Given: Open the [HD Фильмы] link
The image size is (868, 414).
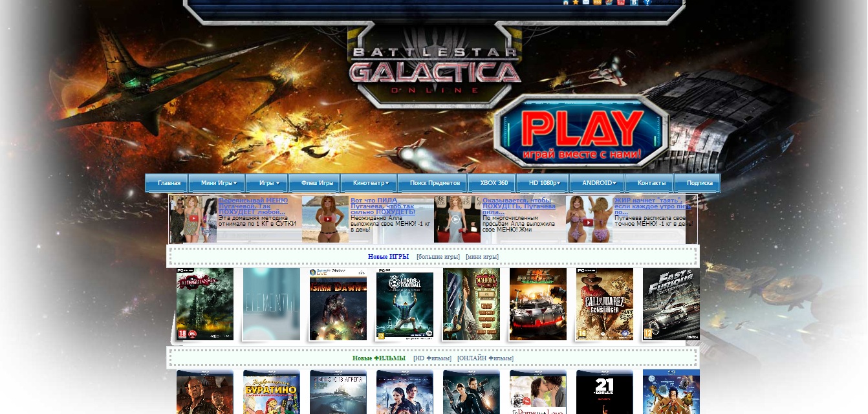Looking at the screenshot, I should point(432,358).
